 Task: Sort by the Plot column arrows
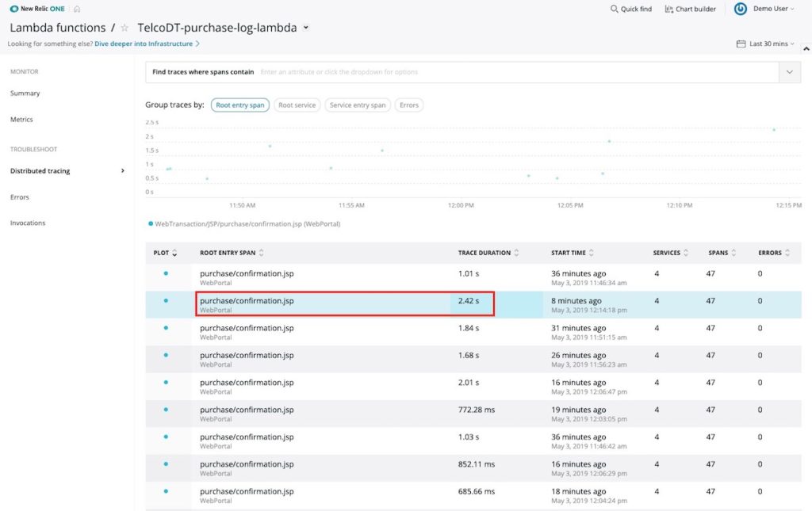[174, 253]
